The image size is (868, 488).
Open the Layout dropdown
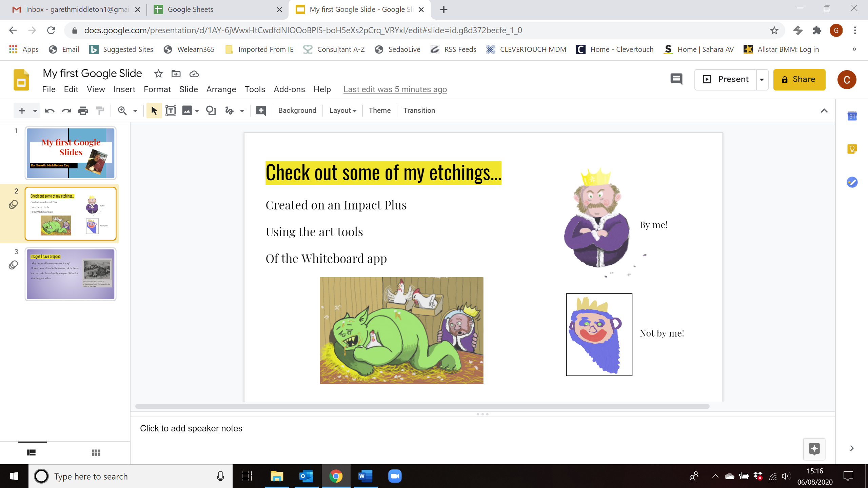pos(343,110)
